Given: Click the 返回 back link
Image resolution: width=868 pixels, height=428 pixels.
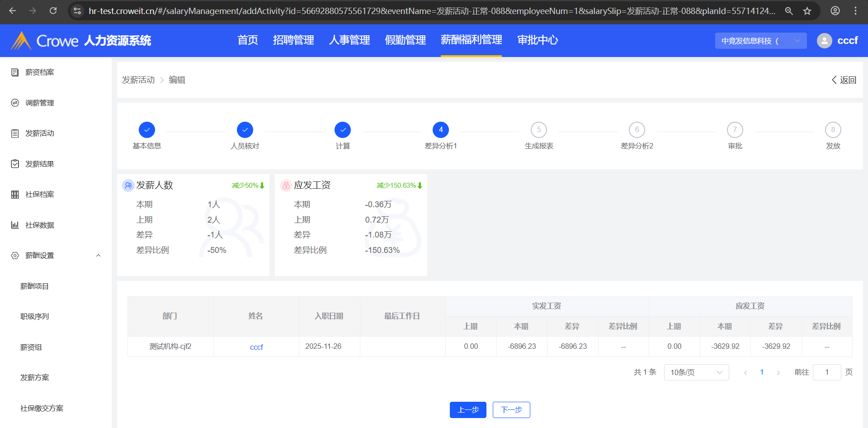Looking at the screenshot, I should [x=844, y=80].
